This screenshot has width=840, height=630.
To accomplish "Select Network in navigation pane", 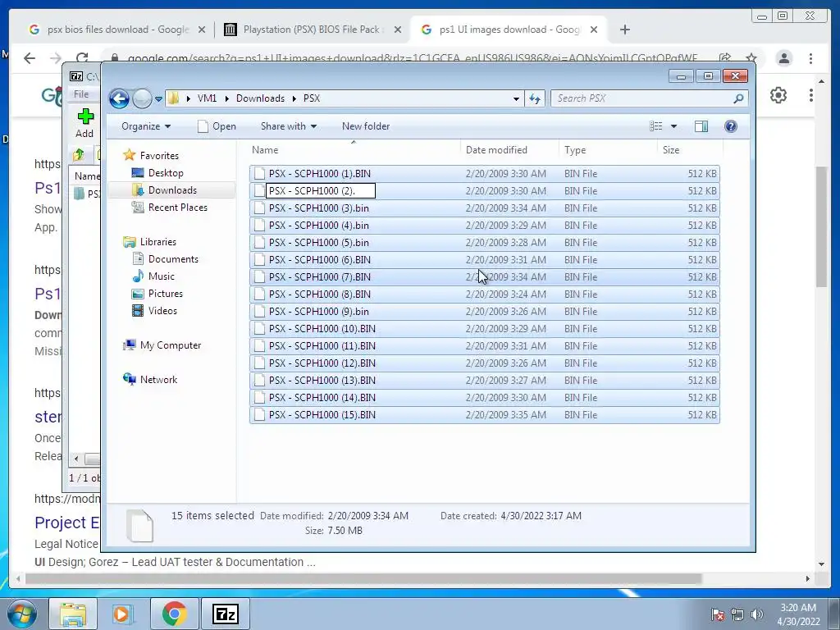I will click(x=158, y=380).
